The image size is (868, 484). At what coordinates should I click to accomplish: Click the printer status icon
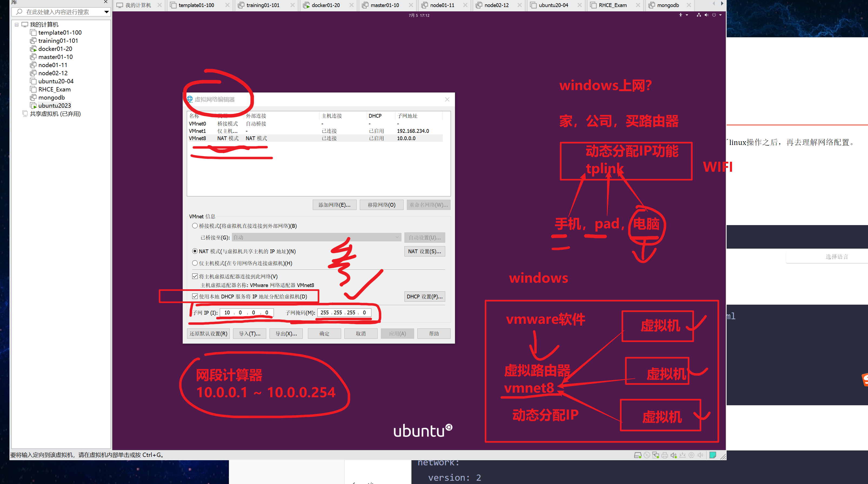(664, 455)
